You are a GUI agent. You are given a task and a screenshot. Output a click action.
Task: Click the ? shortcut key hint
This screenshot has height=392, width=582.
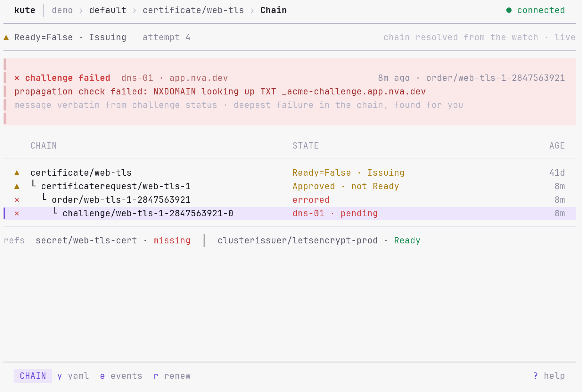coord(536,376)
